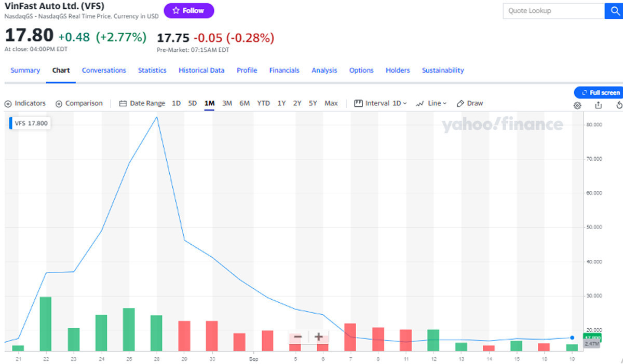
Task: Switch to the Historical Data tab
Action: pos(201,70)
